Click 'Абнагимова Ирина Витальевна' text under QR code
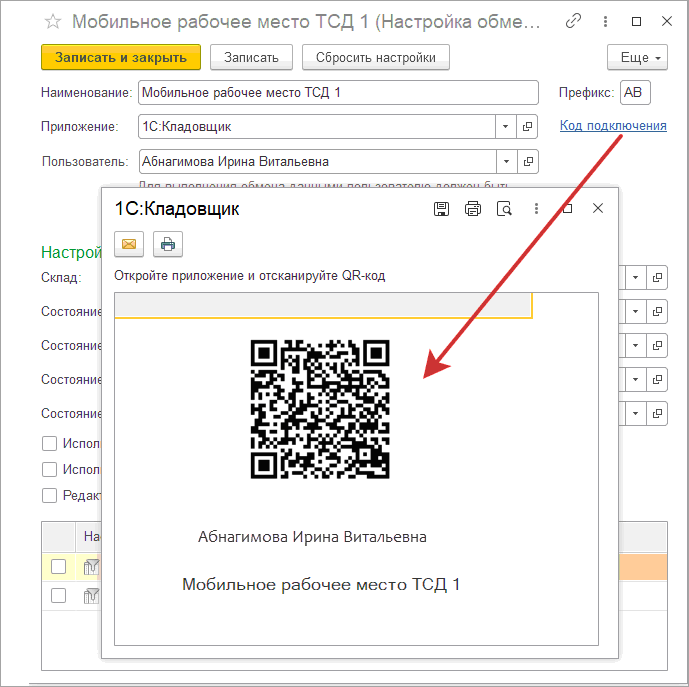The image size is (689, 687). (x=312, y=537)
